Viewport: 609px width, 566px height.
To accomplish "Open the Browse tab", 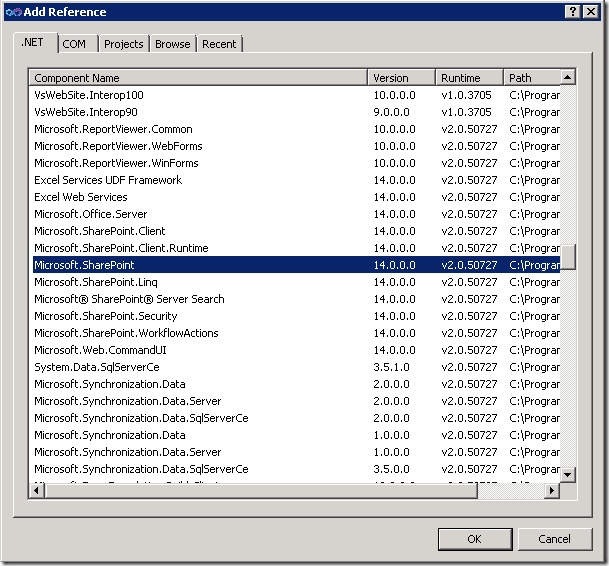I will coord(172,44).
